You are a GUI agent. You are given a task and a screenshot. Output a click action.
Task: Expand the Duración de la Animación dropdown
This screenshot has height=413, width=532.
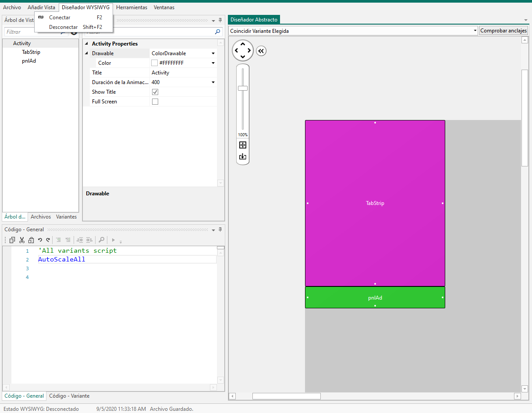213,82
